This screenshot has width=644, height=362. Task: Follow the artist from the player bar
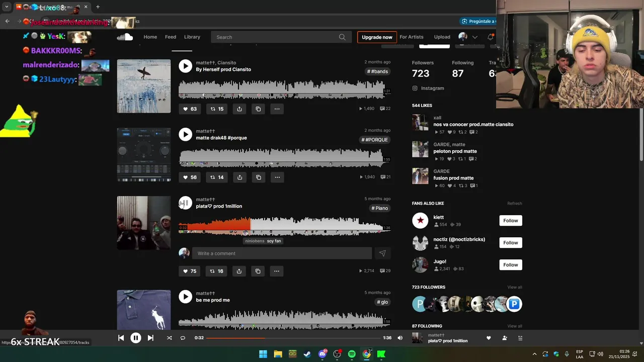click(x=505, y=338)
